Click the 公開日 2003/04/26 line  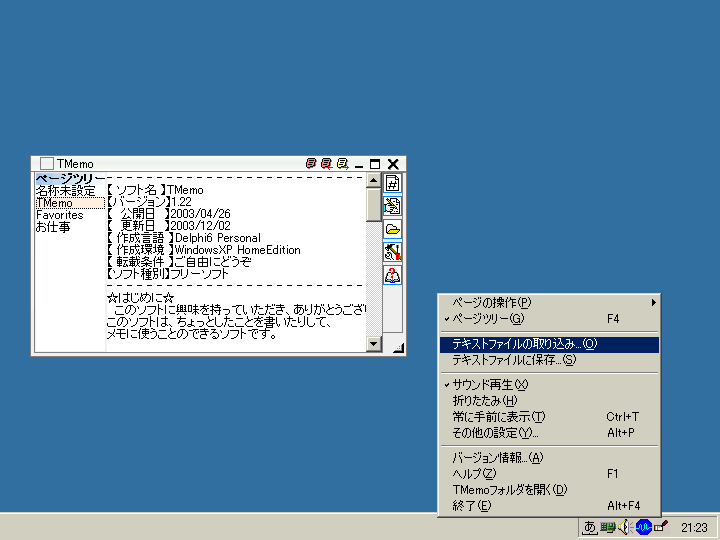point(169,214)
